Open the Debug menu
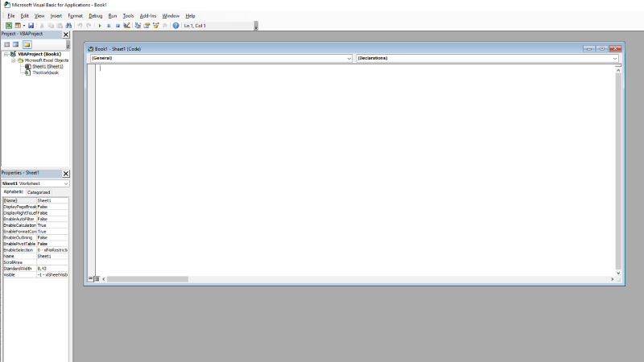 [x=96, y=15]
